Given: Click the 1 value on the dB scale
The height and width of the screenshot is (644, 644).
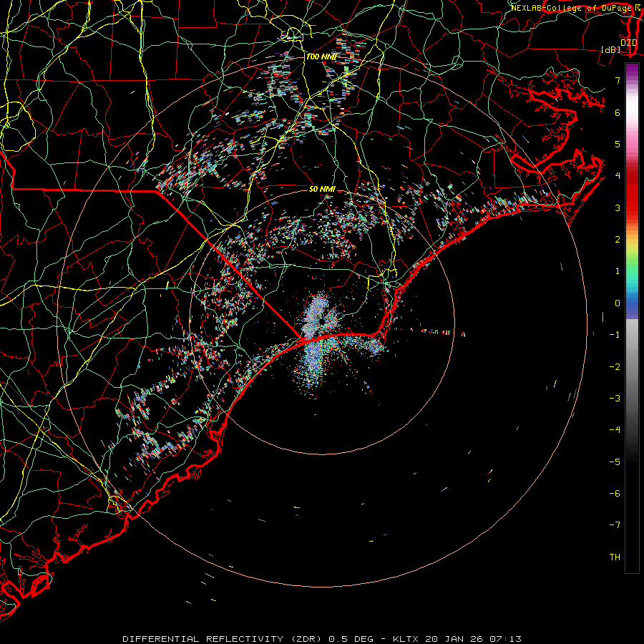Looking at the screenshot, I should [618, 271].
